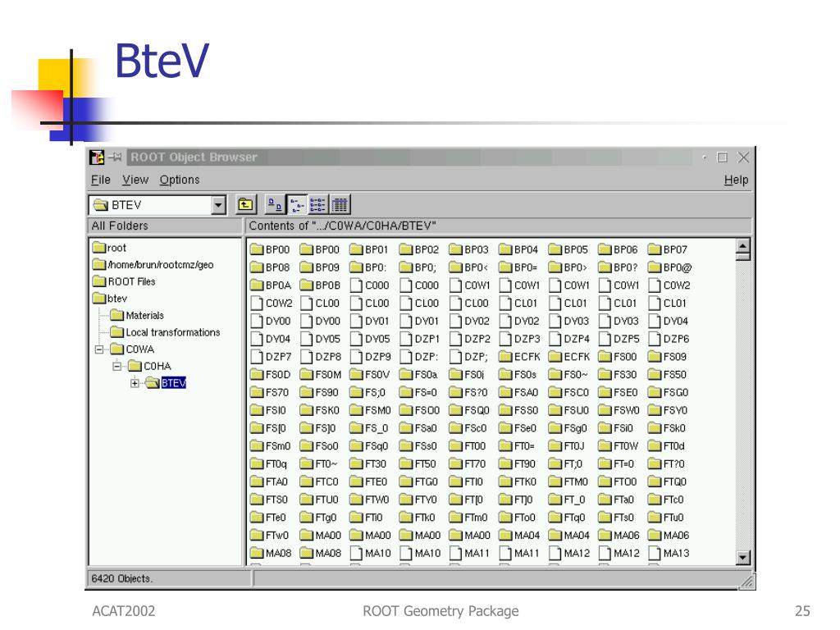Image resolution: width=840 pixels, height=630 pixels.
Task: Click the window pin icon in title bar
Action: [x=115, y=157]
